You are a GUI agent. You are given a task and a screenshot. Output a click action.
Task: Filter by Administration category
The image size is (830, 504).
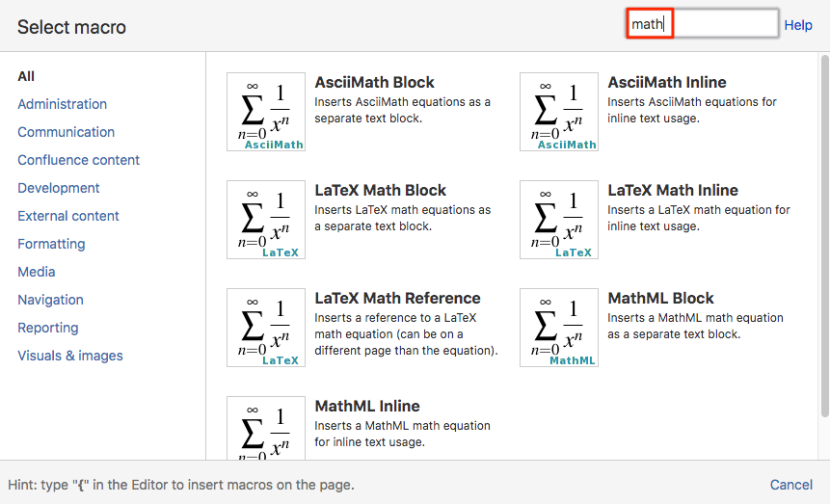tap(62, 104)
